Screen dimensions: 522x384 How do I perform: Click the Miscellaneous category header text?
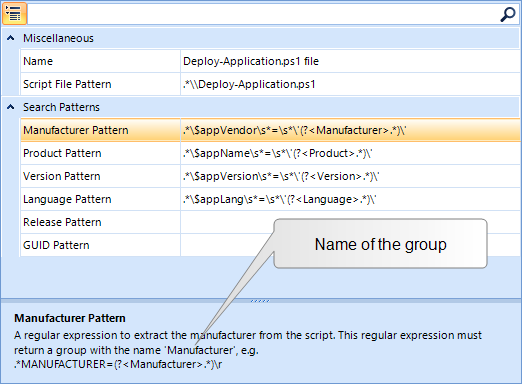(58, 38)
